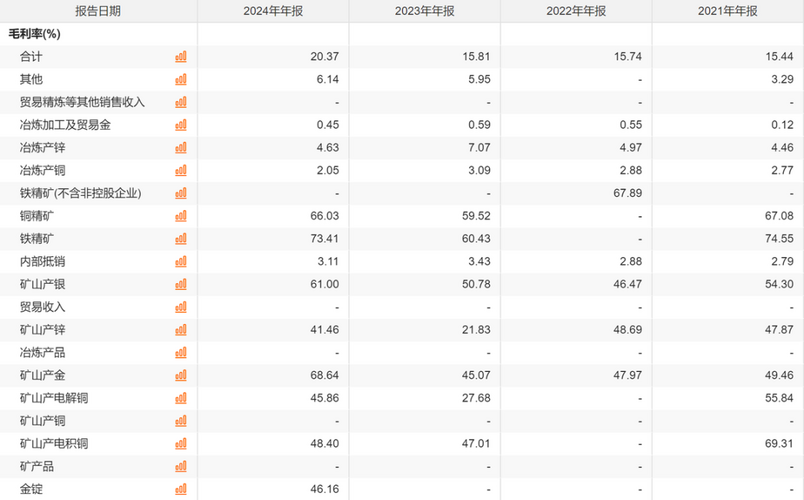This screenshot has height=500, width=804.
Task: Click the chart icon in the 矿山产铜 row
Action: point(180,421)
